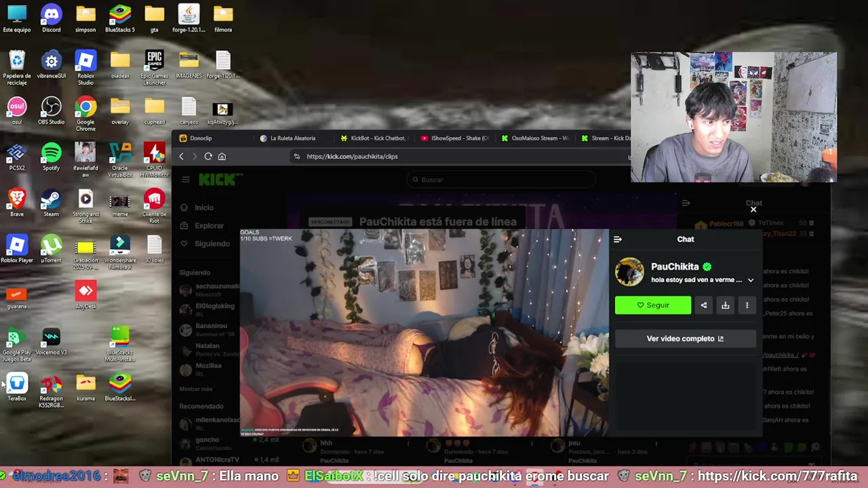
Task: Click the kick.com address bar
Action: tap(461, 157)
